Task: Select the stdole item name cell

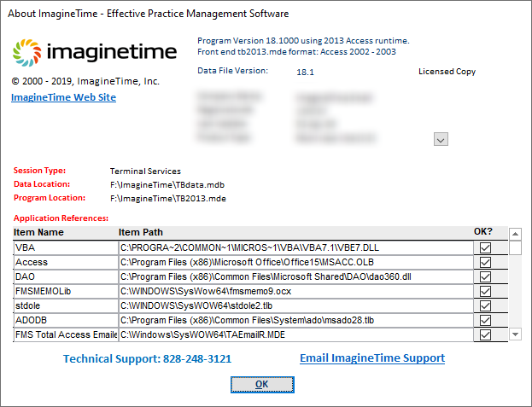Action: click(x=66, y=306)
